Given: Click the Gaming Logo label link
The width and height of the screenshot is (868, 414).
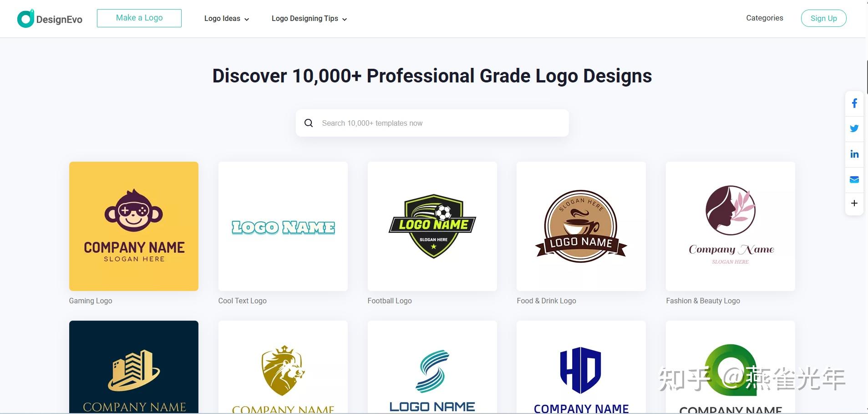Looking at the screenshot, I should (91, 301).
